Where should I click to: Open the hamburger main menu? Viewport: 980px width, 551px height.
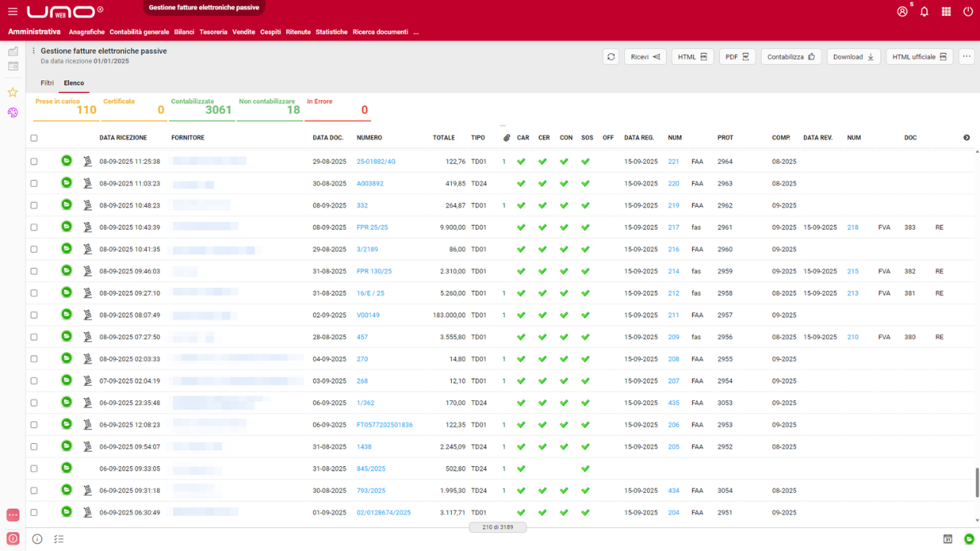click(x=12, y=11)
